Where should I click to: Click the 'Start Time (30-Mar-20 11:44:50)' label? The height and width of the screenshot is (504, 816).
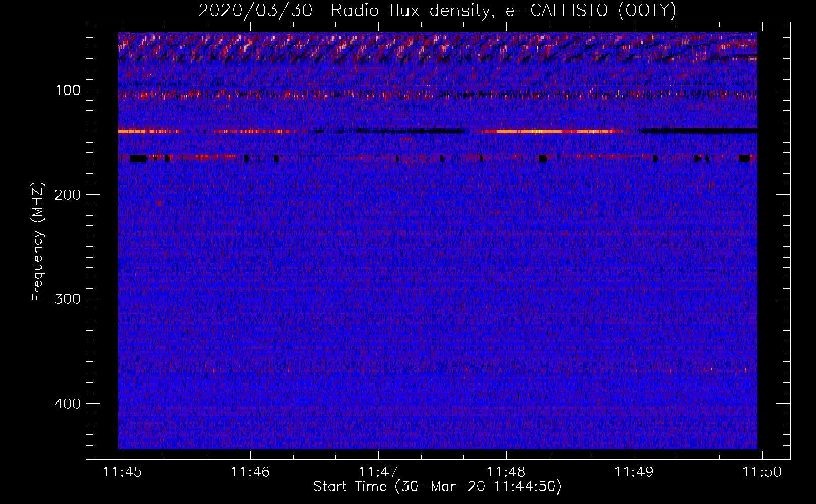437,487
